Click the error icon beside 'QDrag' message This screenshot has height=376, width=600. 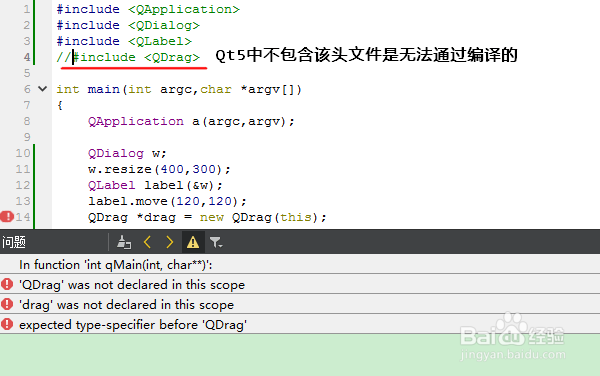click(x=7, y=284)
